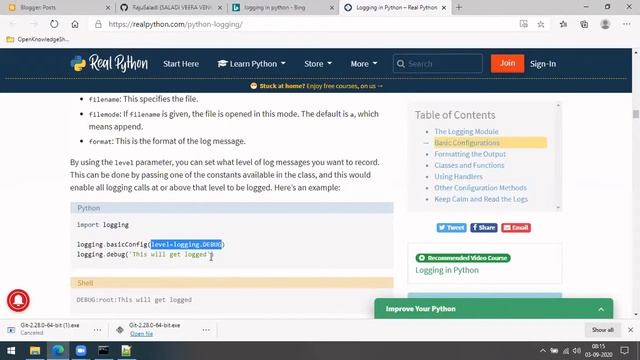Open Start Here navigation item
The height and width of the screenshot is (360, 640).
click(181, 64)
